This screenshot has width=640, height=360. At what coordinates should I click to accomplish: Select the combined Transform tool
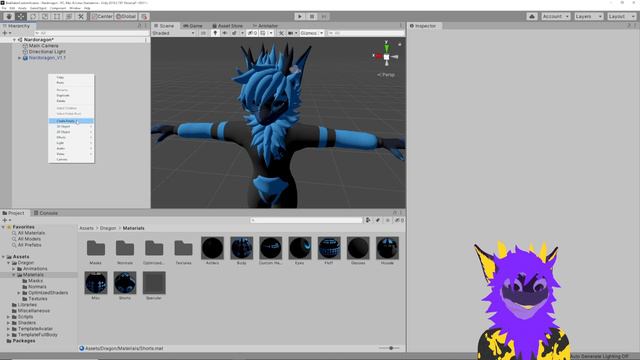(x=69, y=16)
